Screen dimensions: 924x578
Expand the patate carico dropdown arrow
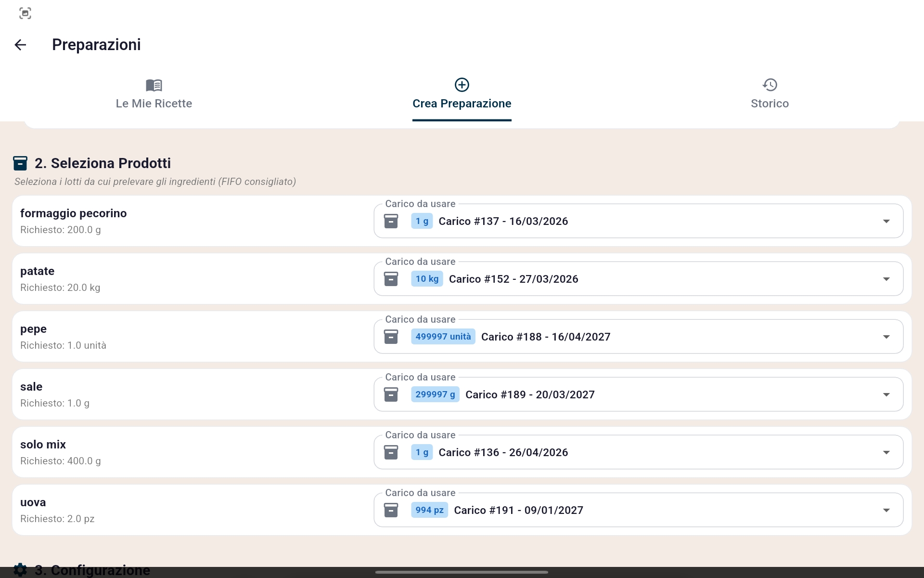click(x=886, y=279)
